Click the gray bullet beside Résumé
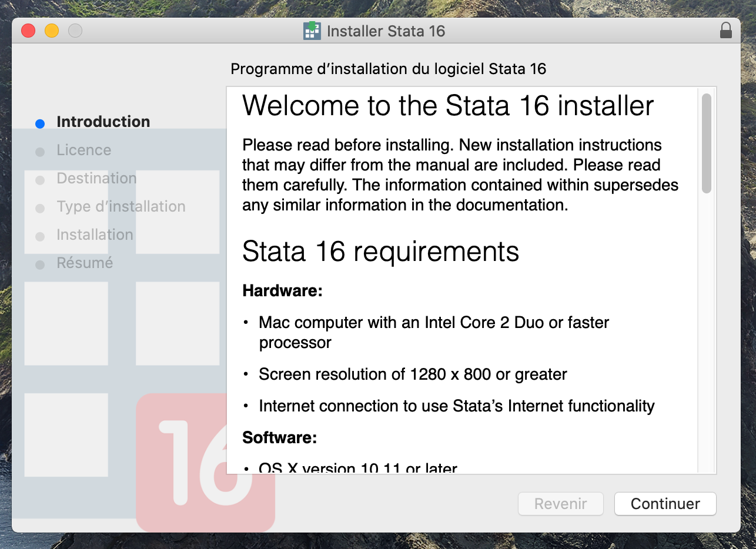Viewport: 756px width, 549px height. (40, 265)
